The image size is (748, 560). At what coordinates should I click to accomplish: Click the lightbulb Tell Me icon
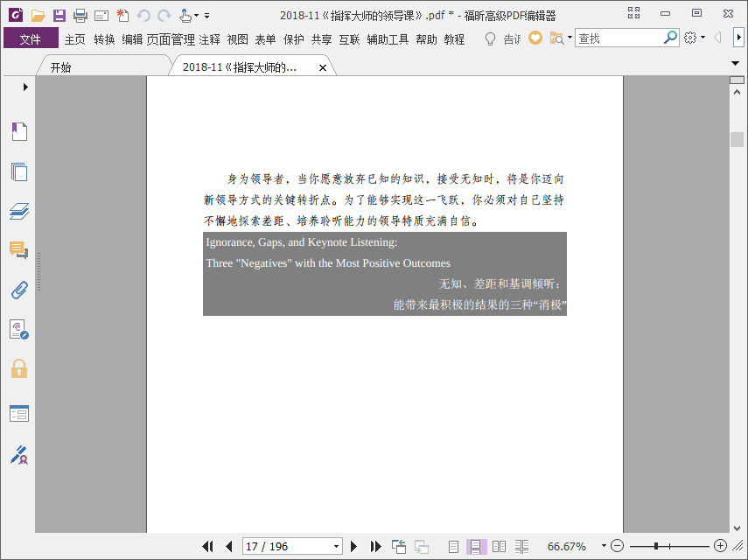(490, 38)
